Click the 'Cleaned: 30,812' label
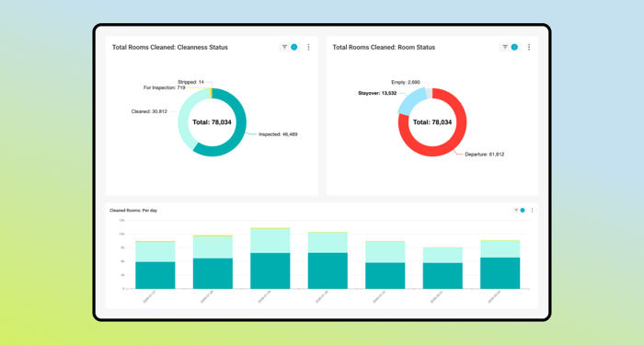 point(149,111)
